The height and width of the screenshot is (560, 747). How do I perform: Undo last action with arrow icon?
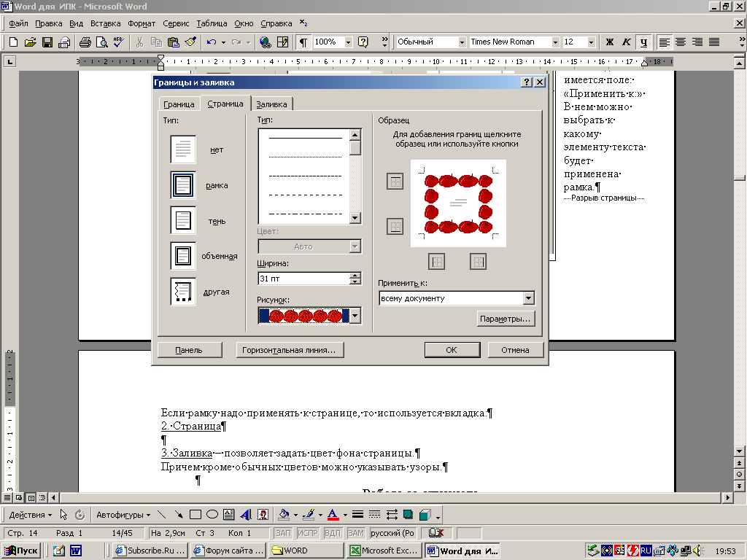tap(212, 42)
